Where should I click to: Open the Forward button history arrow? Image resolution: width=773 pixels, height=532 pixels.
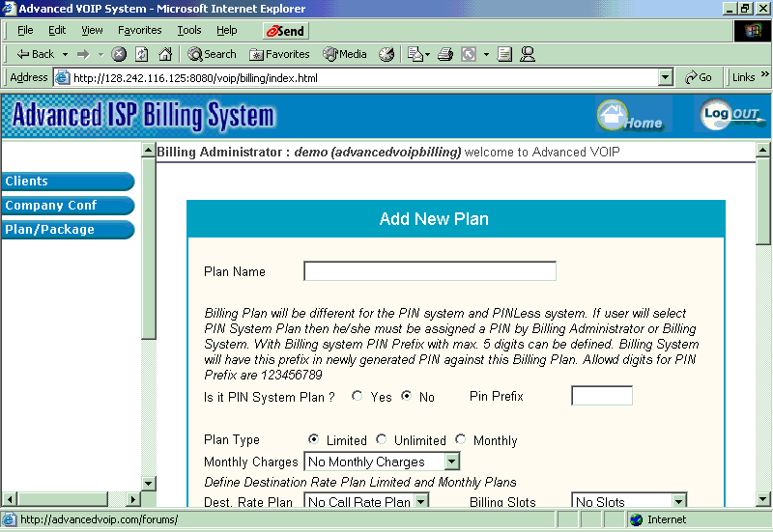(x=100, y=54)
